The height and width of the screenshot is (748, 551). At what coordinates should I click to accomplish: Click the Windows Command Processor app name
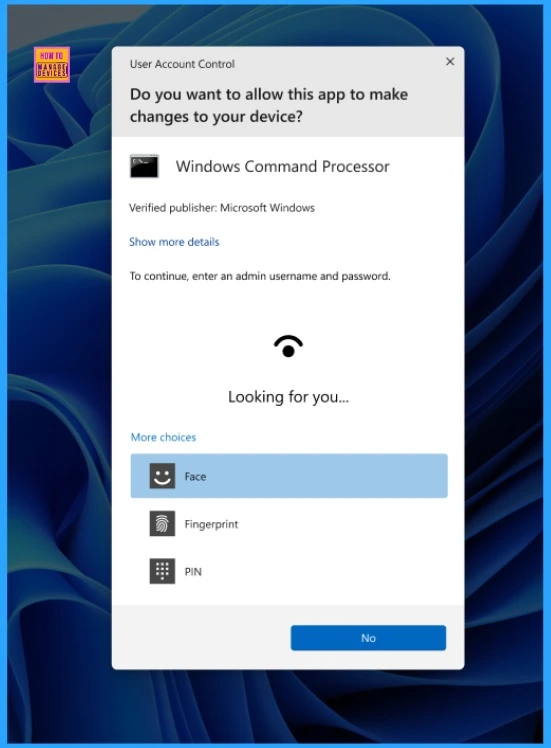tap(282, 166)
